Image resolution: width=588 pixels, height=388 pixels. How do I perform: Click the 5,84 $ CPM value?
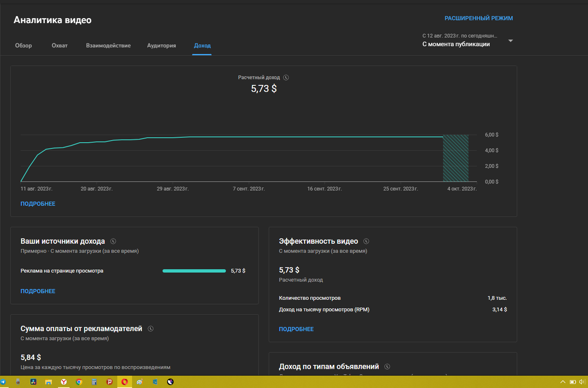click(x=31, y=358)
